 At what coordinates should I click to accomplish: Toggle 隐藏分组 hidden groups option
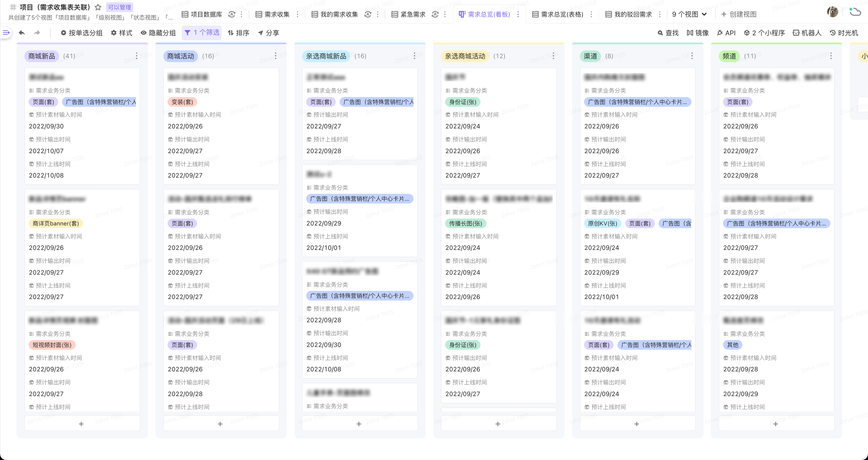tap(158, 33)
